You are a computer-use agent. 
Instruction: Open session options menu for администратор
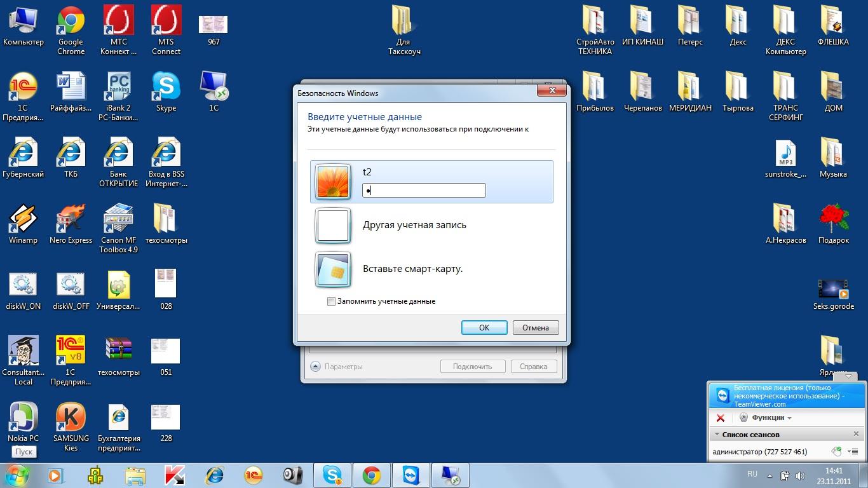[852, 452]
